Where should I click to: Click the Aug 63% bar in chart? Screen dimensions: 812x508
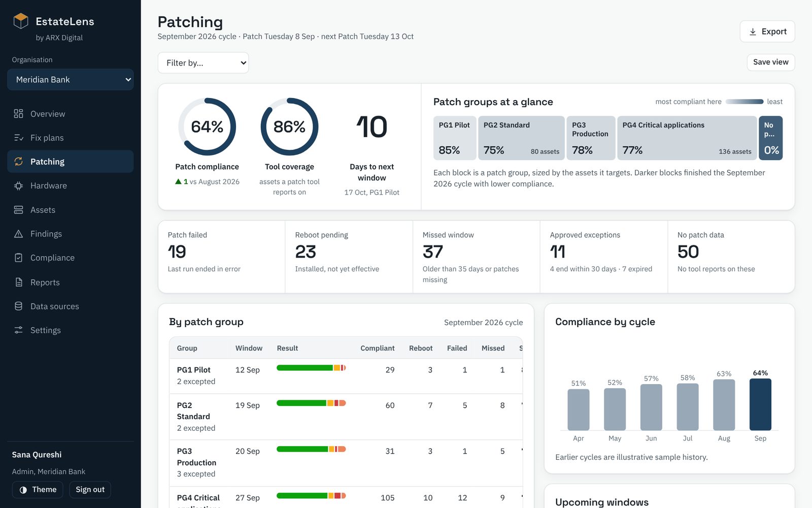click(724, 405)
